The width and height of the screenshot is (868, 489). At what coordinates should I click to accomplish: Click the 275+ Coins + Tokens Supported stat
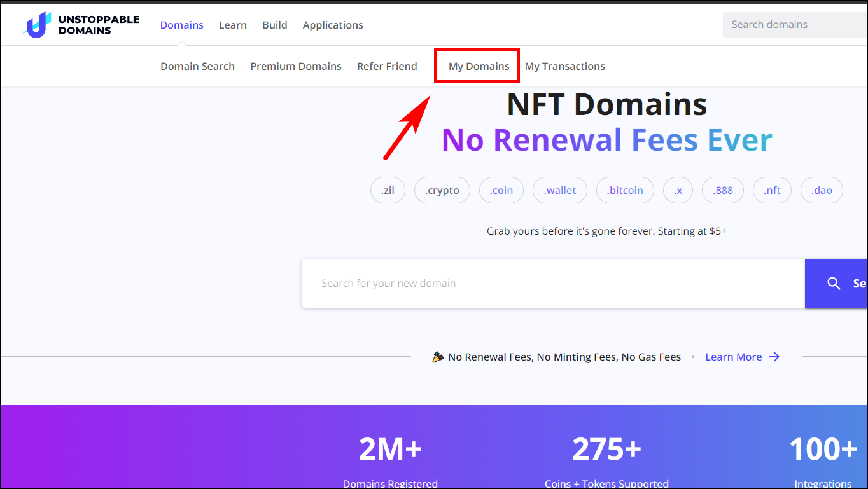606,463
